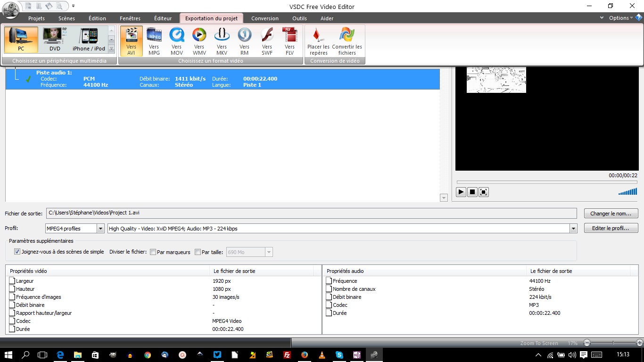
Task: Open Skype from taskbar
Action: click(x=339, y=354)
